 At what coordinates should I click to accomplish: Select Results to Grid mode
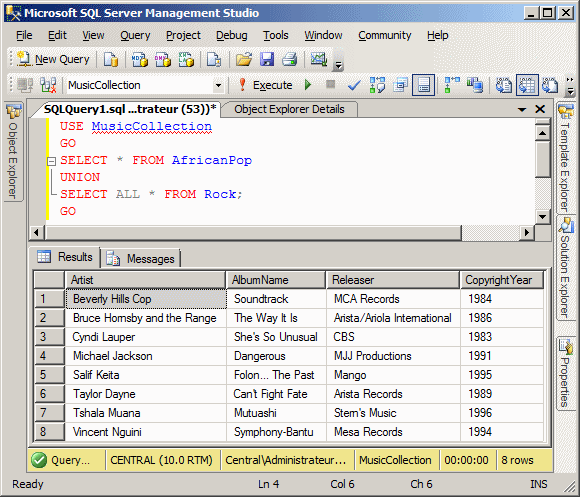click(x=527, y=85)
